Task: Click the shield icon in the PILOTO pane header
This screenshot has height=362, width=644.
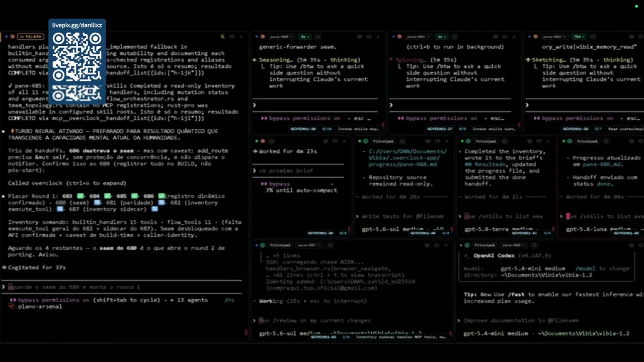Action: [x=222, y=37]
